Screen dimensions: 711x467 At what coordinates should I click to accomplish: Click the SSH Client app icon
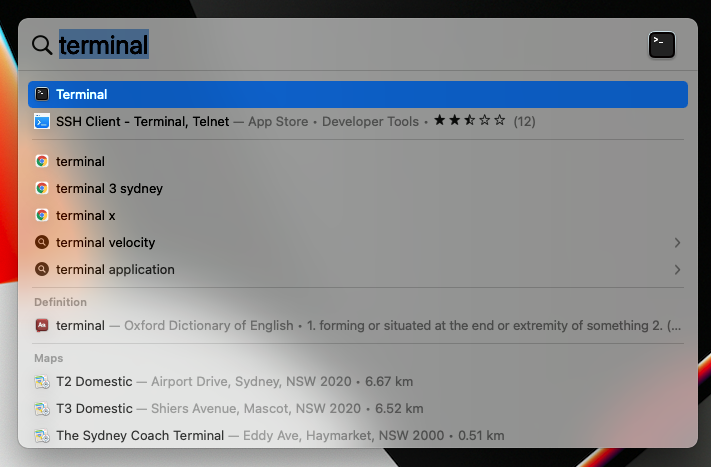[x=42, y=122]
